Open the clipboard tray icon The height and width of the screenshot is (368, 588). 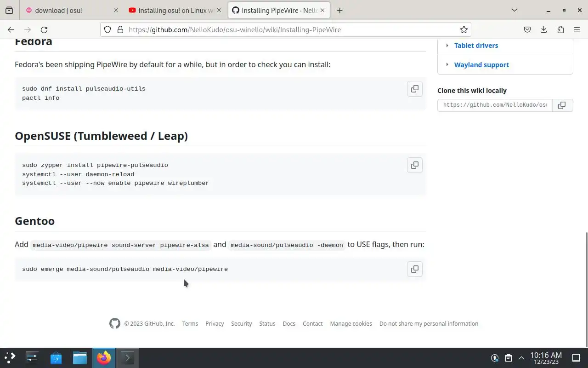click(509, 358)
